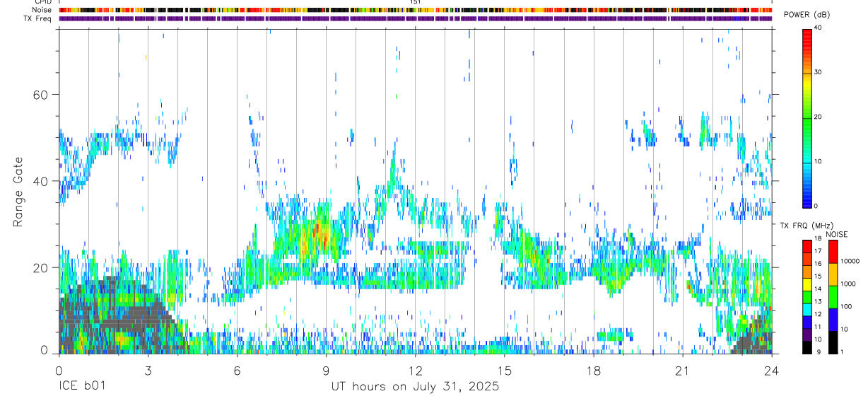Click the "151" CPID value at top
The height and width of the screenshot is (401, 868).
416,2
